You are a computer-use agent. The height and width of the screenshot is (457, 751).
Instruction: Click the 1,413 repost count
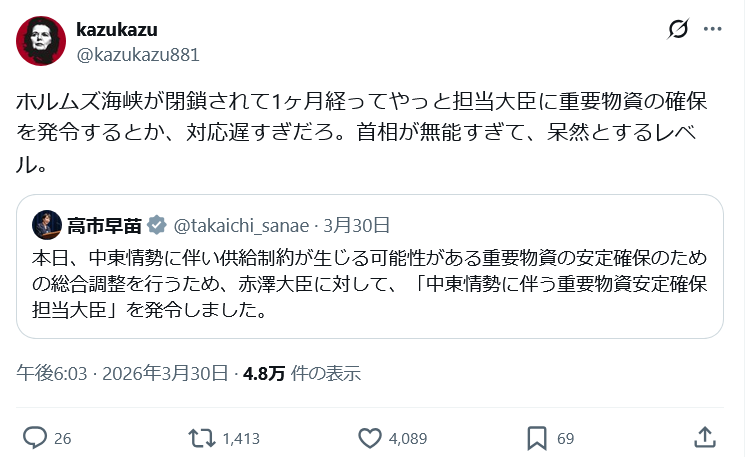[241, 438]
